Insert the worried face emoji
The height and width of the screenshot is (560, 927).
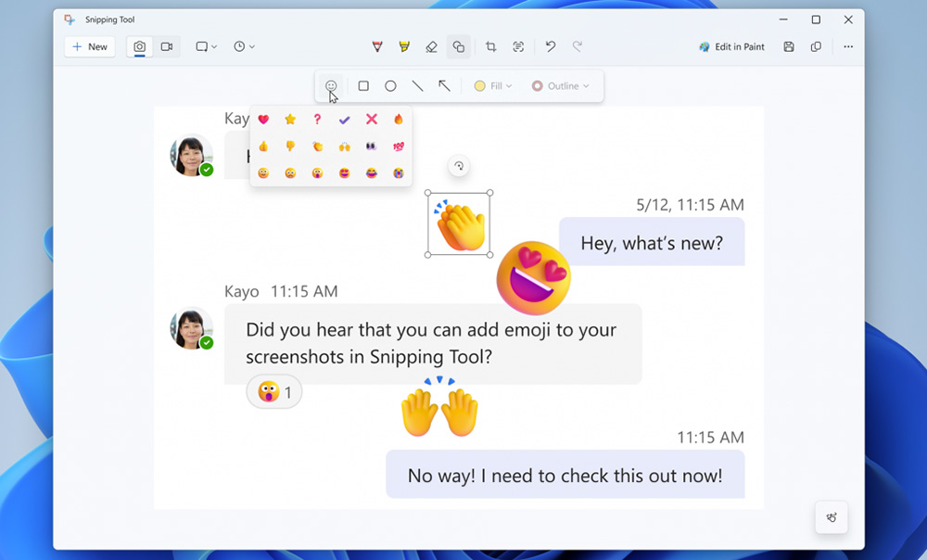pyautogui.click(x=290, y=172)
